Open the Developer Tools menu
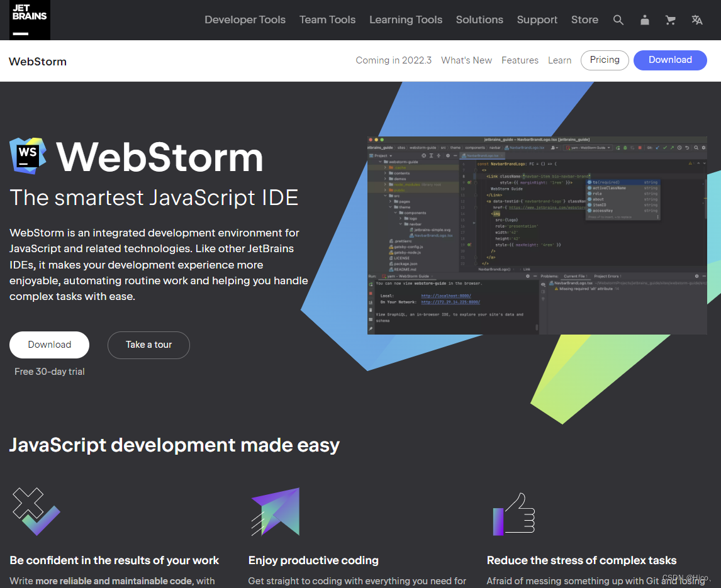This screenshot has height=588, width=721. (245, 19)
